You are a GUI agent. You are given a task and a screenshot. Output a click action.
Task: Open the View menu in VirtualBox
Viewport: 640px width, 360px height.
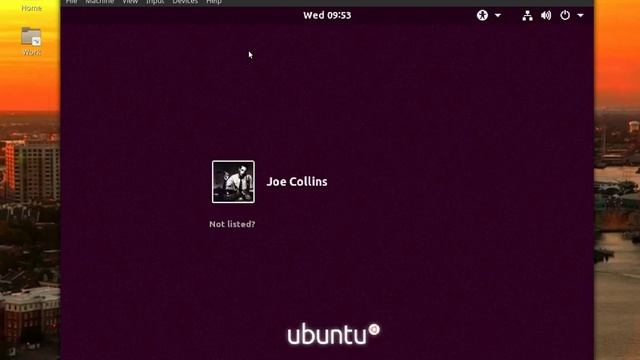tap(130, 2)
